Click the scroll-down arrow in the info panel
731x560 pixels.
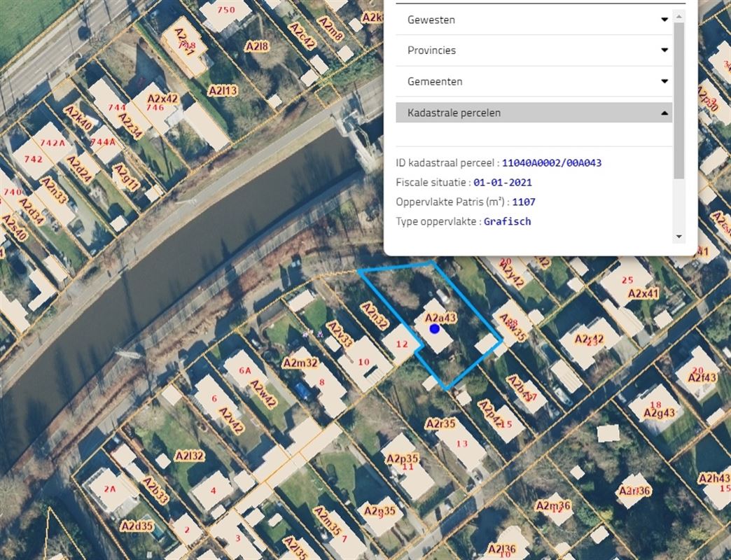click(678, 237)
